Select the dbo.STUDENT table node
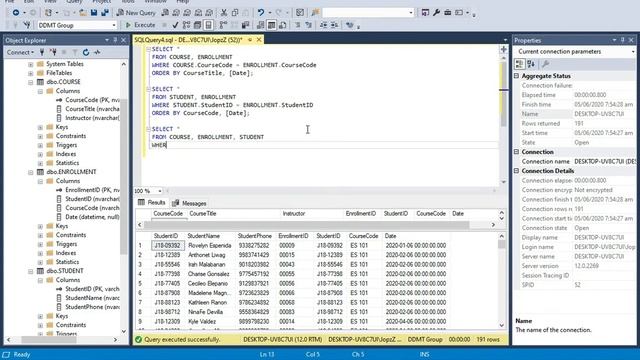 [x=65, y=271]
